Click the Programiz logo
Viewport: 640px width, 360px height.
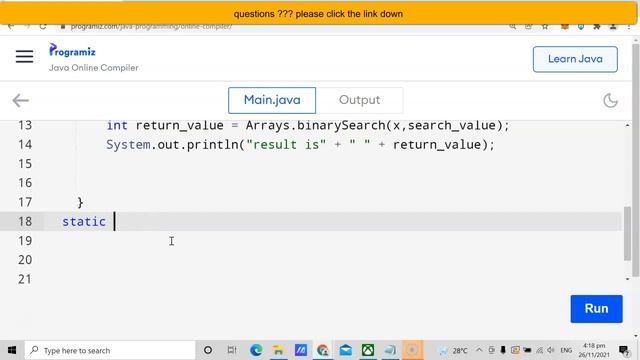72,51
